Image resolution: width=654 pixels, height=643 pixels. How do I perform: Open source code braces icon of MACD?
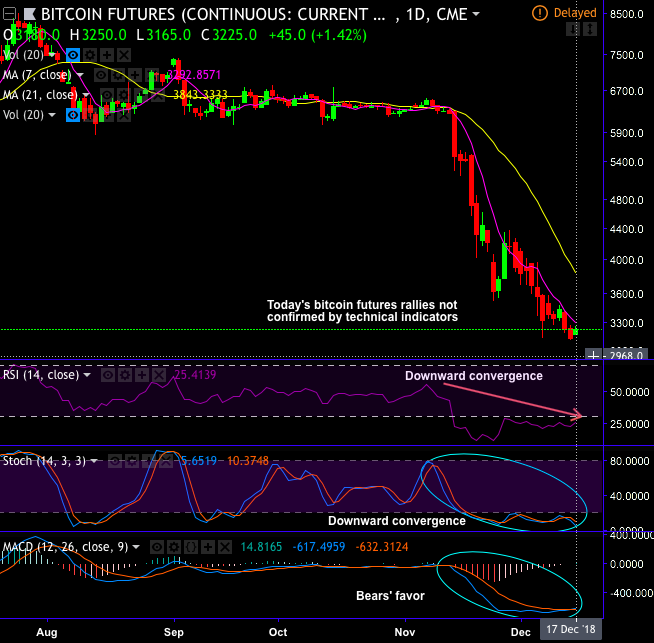[x=191, y=547]
